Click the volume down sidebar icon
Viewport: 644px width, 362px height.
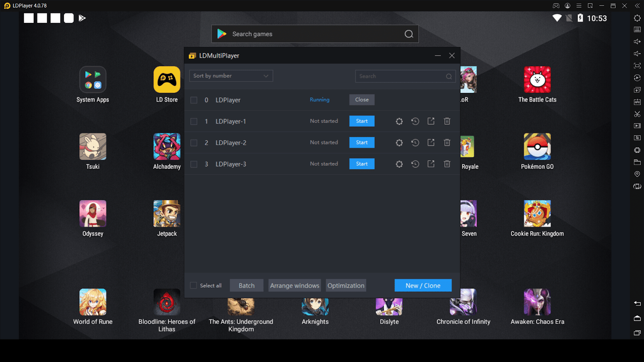pyautogui.click(x=637, y=53)
